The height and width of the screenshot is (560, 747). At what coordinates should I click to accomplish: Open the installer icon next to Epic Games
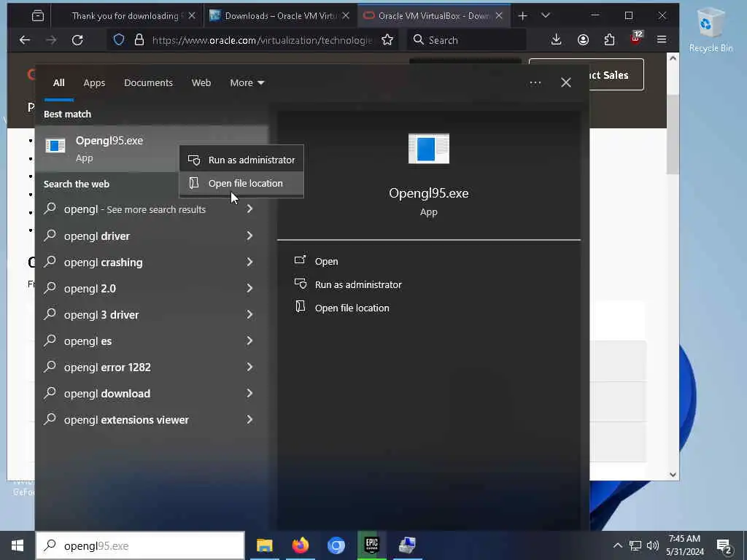coord(407,545)
